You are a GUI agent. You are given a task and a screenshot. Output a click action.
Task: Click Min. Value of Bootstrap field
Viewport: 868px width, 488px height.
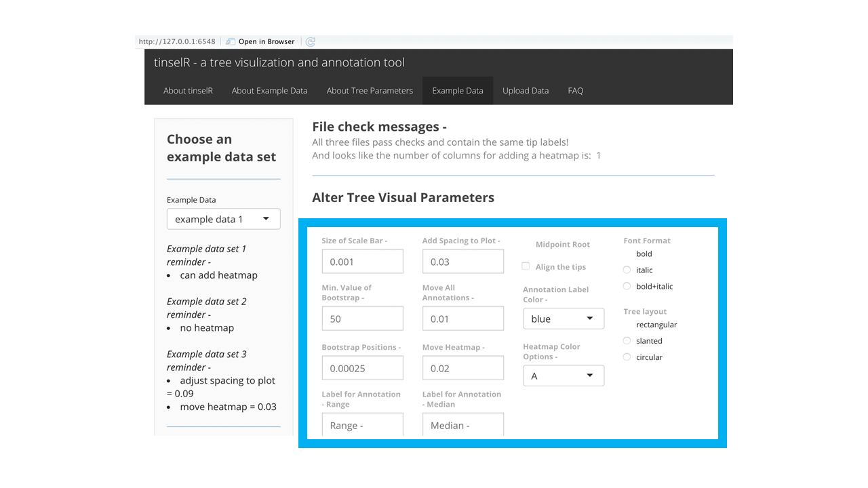click(x=363, y=319)
